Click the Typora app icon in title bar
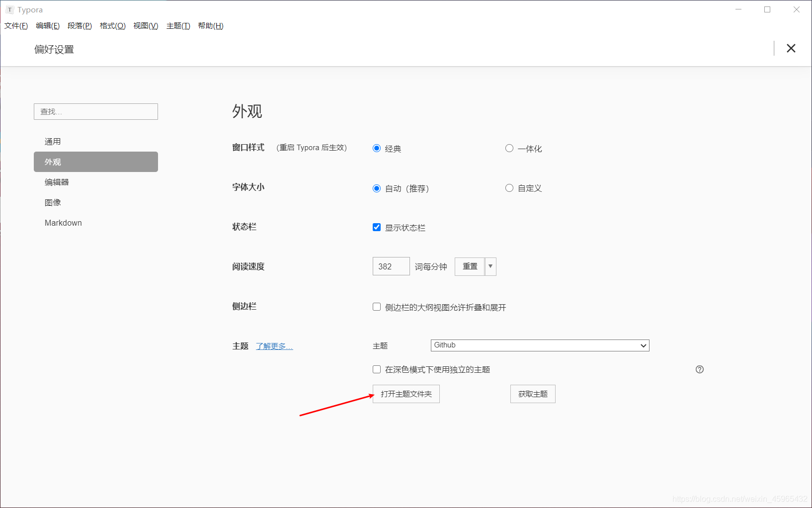This screenshot has width=812, height=508. (9, 9)
